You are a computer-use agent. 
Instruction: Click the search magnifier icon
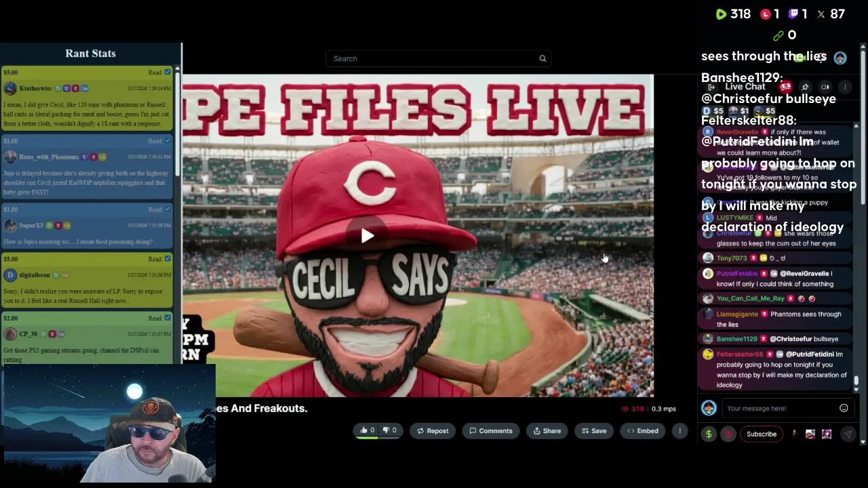click(x=542, y=59)
